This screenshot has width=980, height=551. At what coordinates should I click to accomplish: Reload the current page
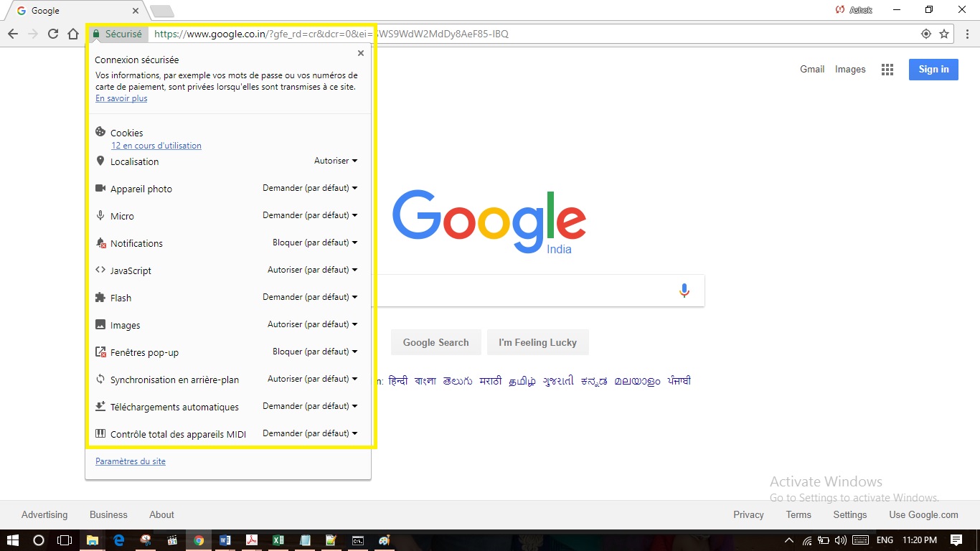(x=53, y=34)
